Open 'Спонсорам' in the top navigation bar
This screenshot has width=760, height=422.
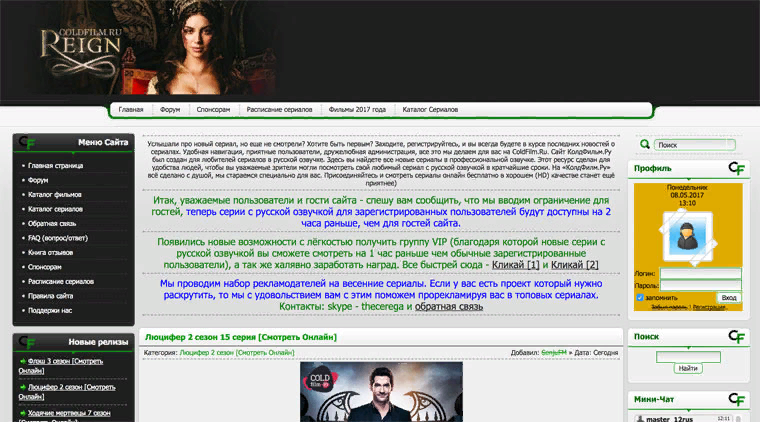point(213,109)
